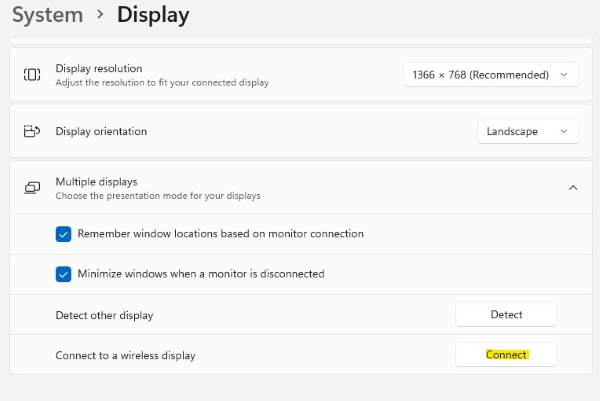Click Connect for wireless display
The height and width of the screenshot is (401, 600).
click(506, 355)
